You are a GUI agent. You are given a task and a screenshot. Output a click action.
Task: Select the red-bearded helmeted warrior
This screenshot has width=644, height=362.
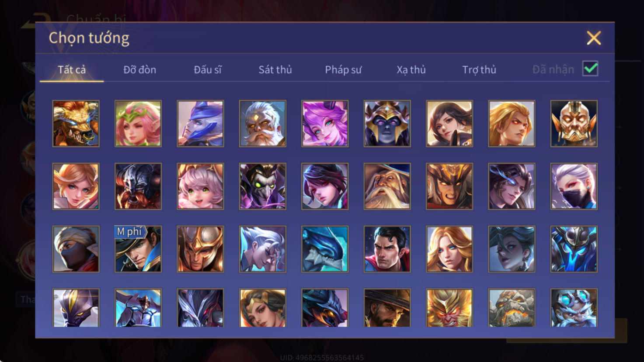coord(138,186)
